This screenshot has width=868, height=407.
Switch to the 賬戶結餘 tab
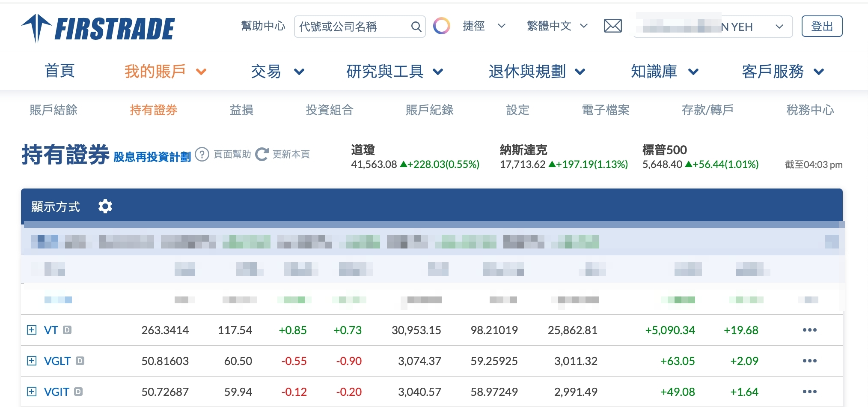point(54,110)
